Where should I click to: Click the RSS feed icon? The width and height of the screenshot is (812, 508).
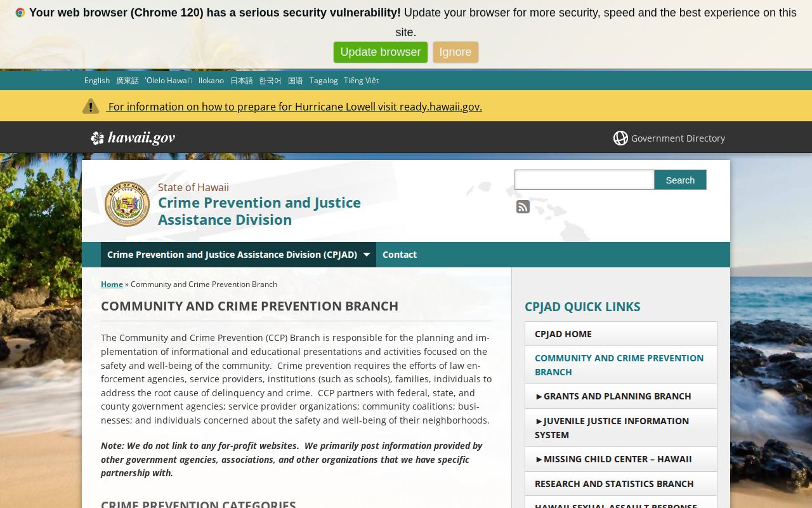pos(523,206)
